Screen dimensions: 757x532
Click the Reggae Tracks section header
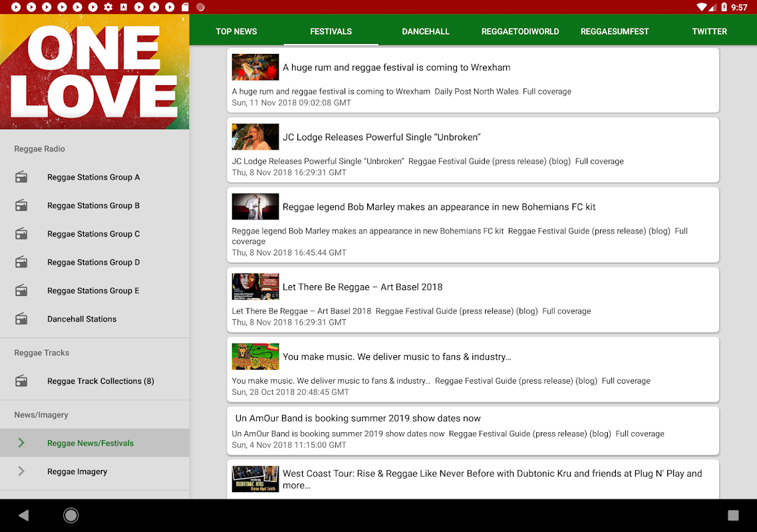point(41,353)
